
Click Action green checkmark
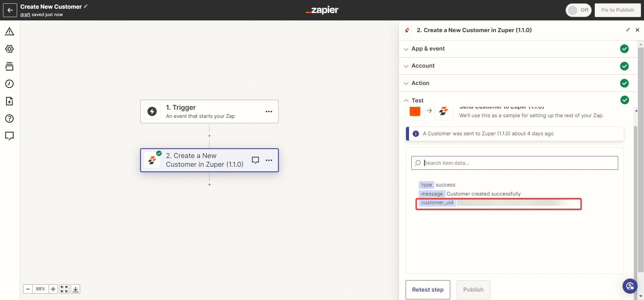click(624, 83)
